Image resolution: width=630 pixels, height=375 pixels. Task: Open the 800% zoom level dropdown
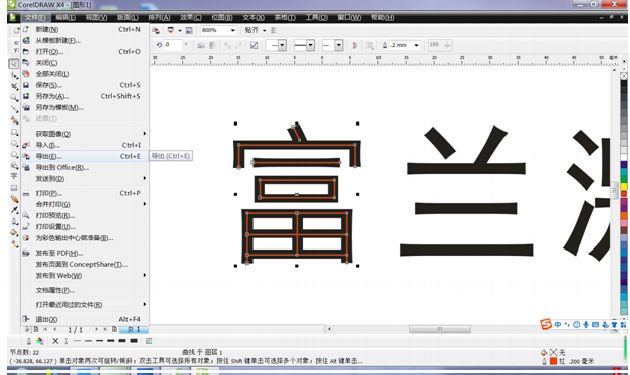click(232, 30)
